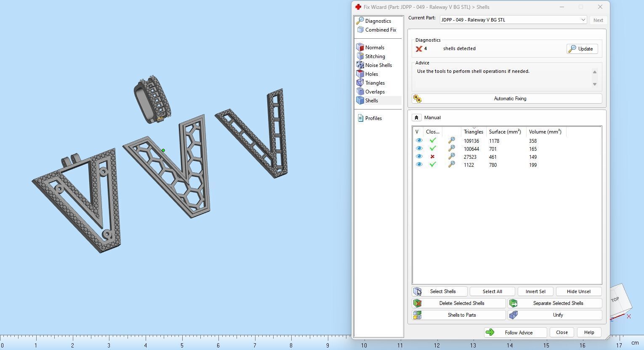The height and width of the screenshot is (350, 644).
Task: Zoom to the shell with 100644 triangles
Action: [x=451, y=149]
